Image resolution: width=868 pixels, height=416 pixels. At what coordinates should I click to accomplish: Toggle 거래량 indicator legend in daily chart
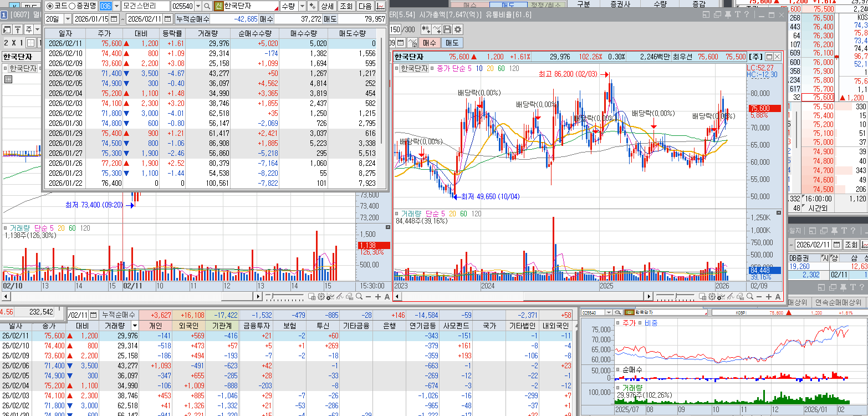click(x=412, y=214)
